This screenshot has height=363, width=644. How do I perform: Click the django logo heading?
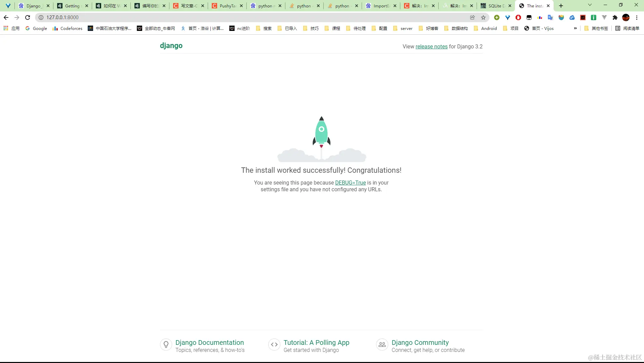[171, 46]
